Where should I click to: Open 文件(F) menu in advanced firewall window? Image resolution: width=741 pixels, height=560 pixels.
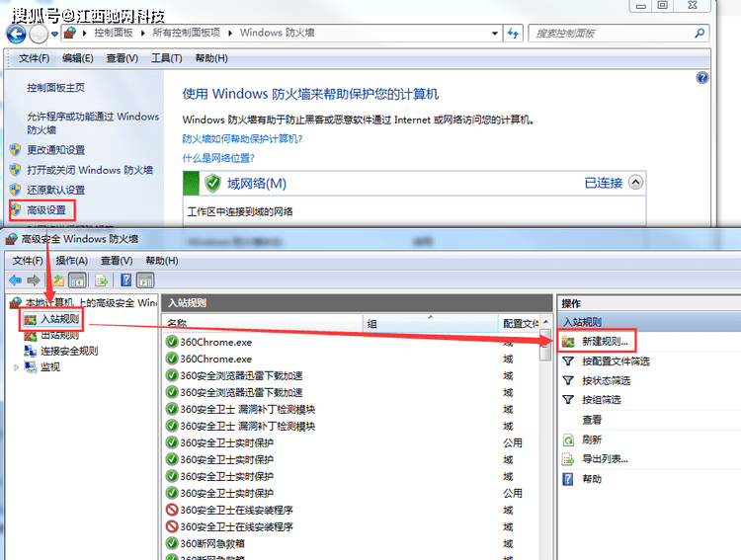[x=28, y=261]
